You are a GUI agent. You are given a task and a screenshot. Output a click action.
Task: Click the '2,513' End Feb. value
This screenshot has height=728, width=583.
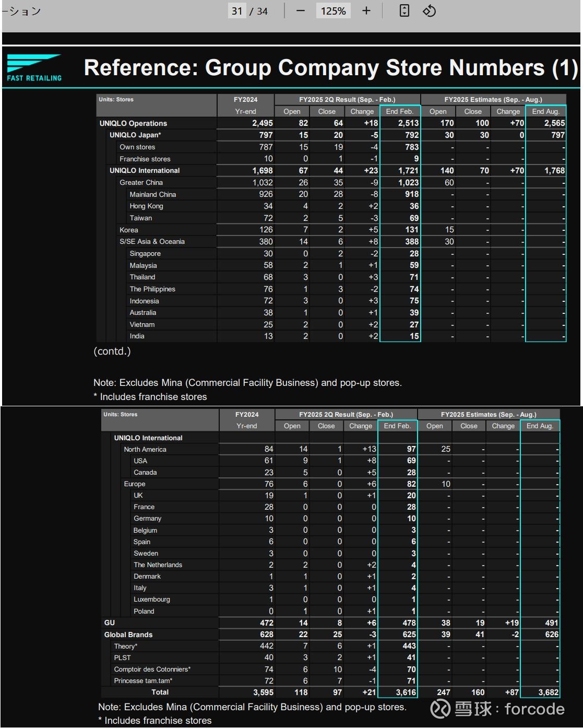click(408, 123)
